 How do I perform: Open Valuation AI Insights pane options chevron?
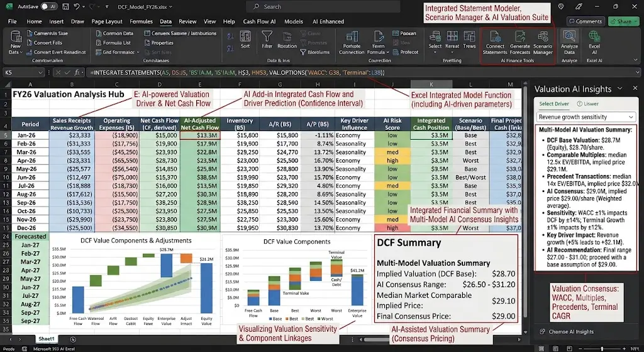(620, 88)
